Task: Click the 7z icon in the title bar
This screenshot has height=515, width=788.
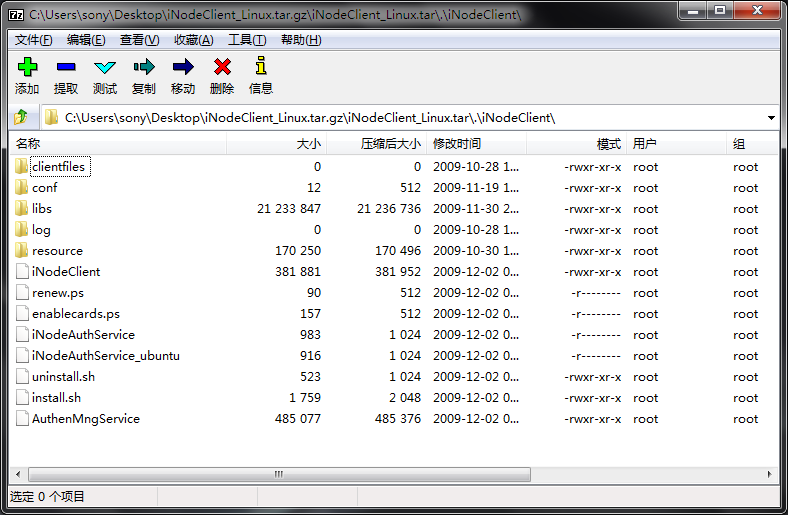Action: click(x=16, y=15)
